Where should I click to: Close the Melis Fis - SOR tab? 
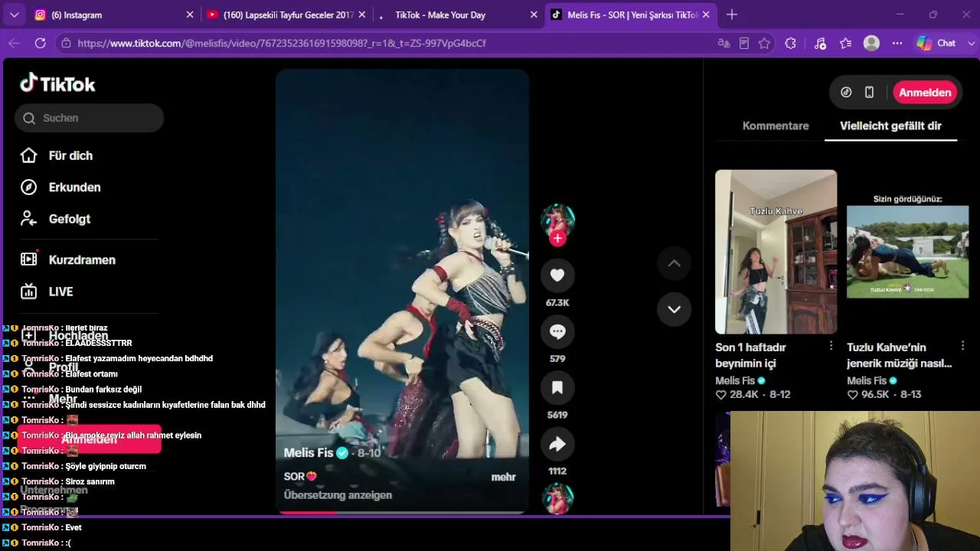[707, 15]
